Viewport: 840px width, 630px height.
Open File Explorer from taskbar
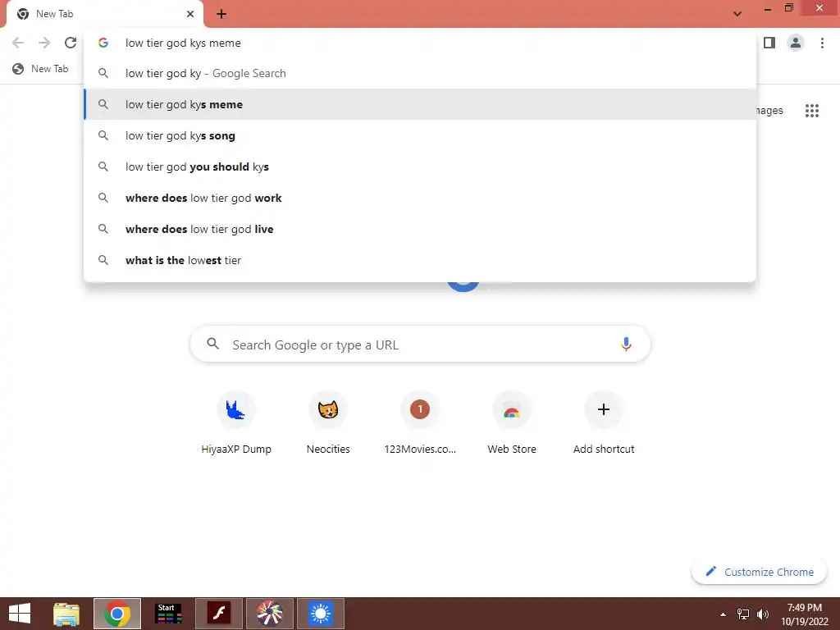pos(66,614)
